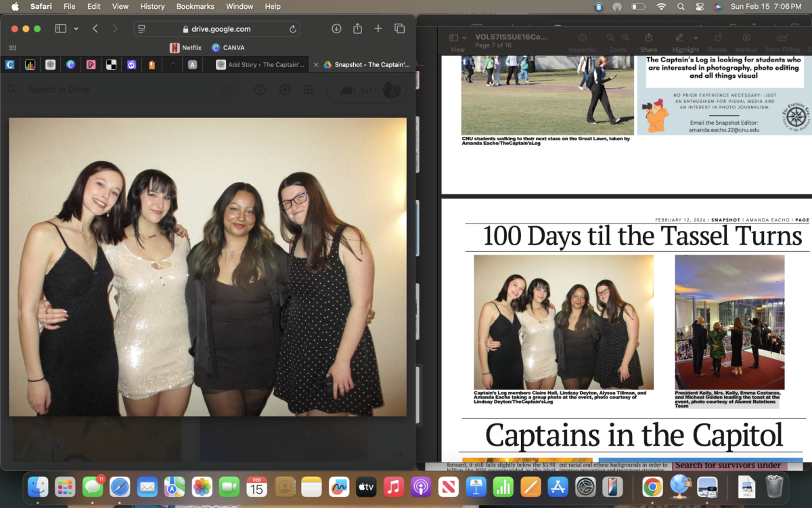Open Control Center in menu bar
The width and height of the screenshot is (812, 508).
(700, 6)
